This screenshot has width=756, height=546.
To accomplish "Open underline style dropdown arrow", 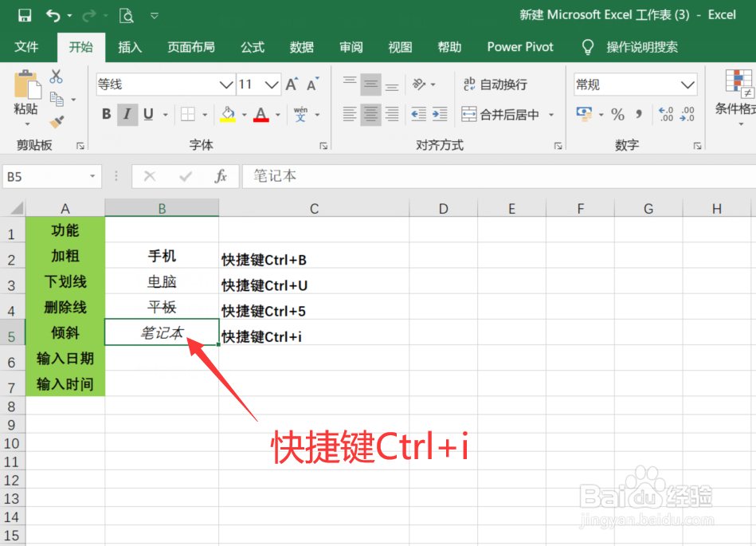I will point(166,115).
